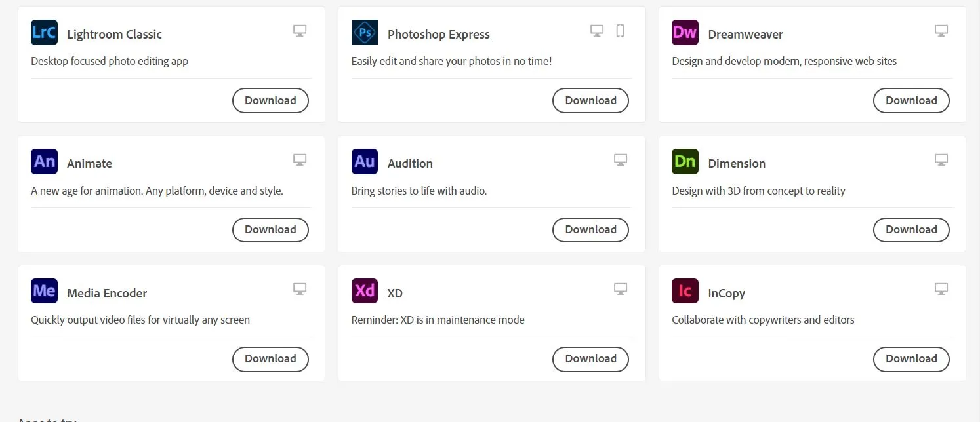Download Photoshop Express
The width and height of the screenshot is (980, 422).
click(x=590, y=100)
